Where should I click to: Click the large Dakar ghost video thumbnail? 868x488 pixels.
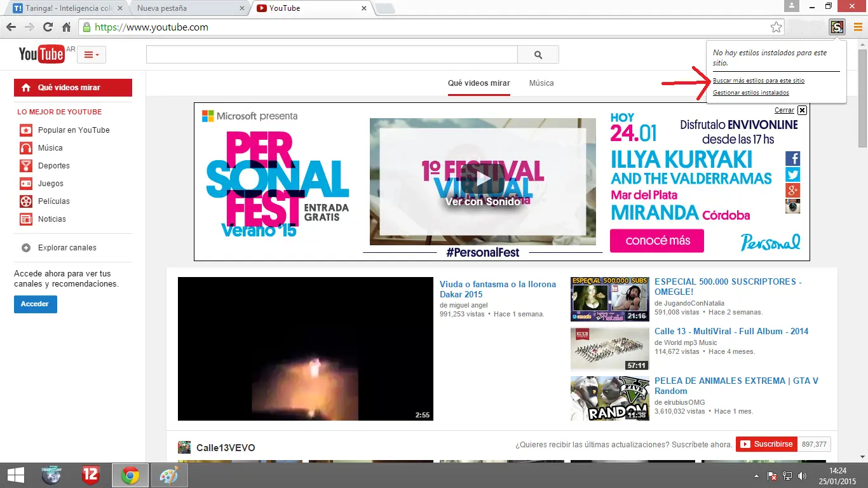pos(305,349)
